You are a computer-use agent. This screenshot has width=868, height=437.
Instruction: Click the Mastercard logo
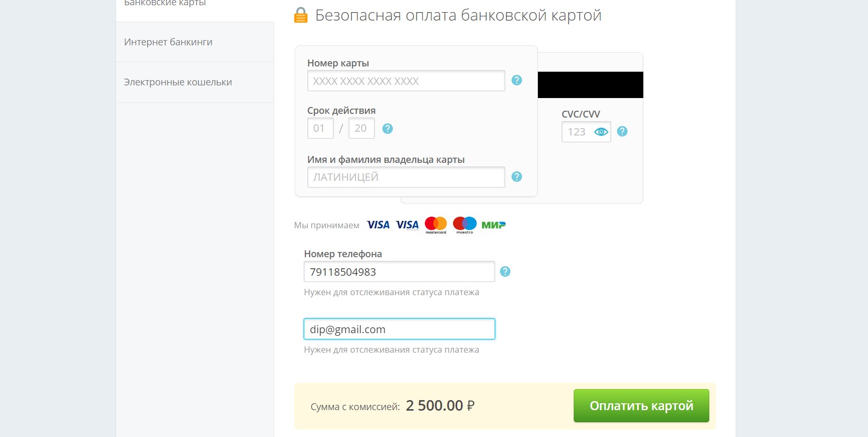click(436, 225)
